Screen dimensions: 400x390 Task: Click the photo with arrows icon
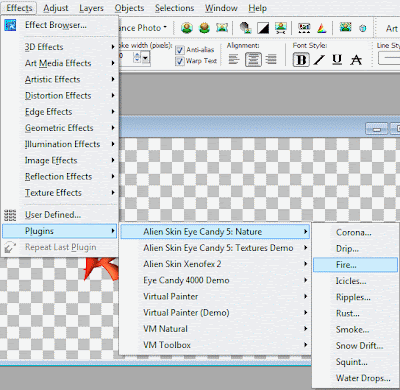tap(281, 28)
